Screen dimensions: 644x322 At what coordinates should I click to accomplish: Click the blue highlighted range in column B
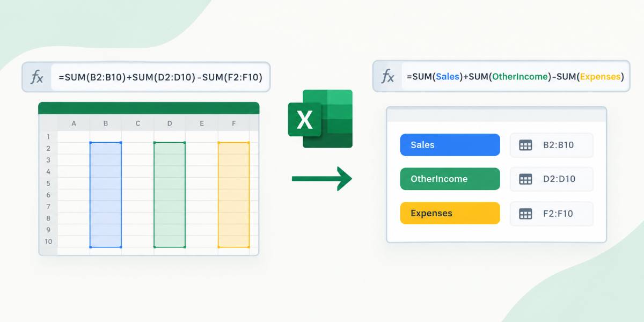[106, 195]
